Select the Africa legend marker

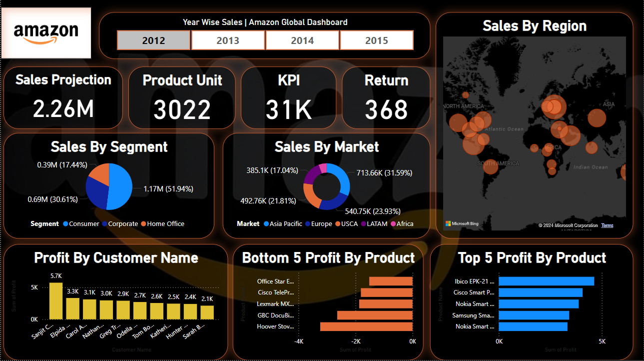[393, 224]
